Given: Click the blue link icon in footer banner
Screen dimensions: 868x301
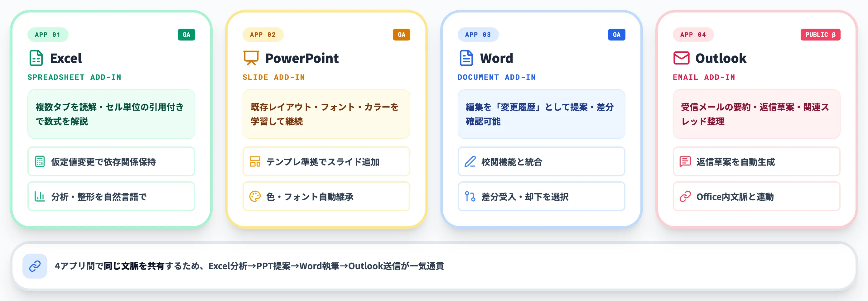Looking at the screenshot, I should [35, 266].
